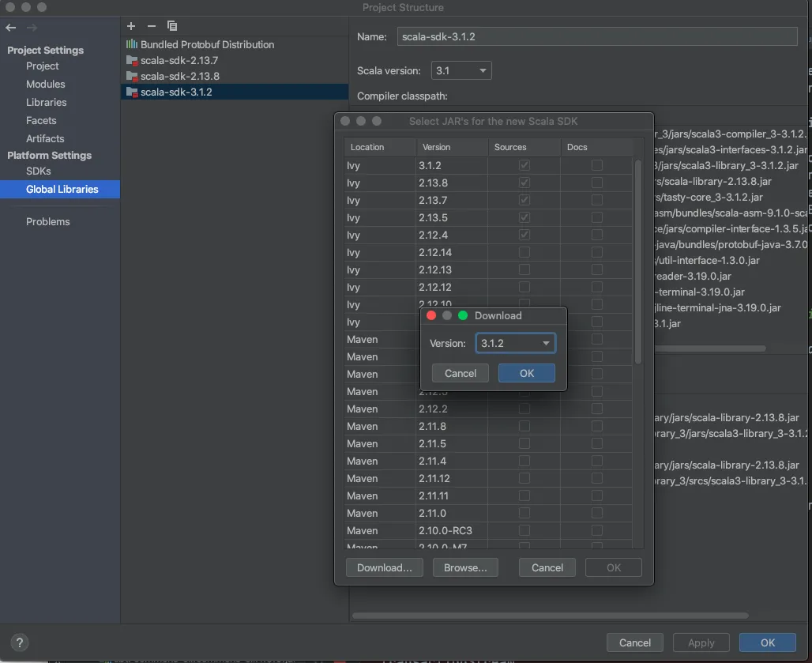This screenshot has width=812, height=663.
Task: Click the back navigation arrow
Action: coord(11,28)
